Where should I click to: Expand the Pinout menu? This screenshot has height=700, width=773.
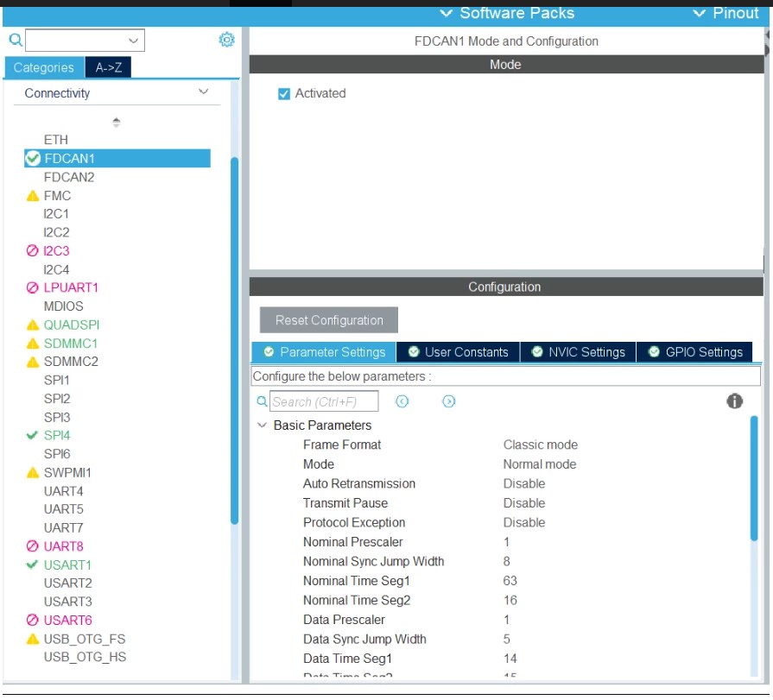click(725, 13)
